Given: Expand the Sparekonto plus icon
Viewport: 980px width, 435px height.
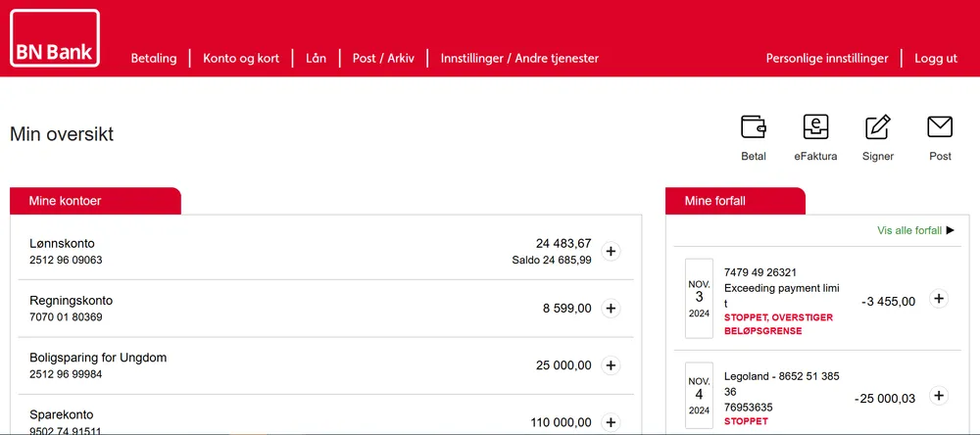Looking at the screenshot, I should [x=611, y=422].
